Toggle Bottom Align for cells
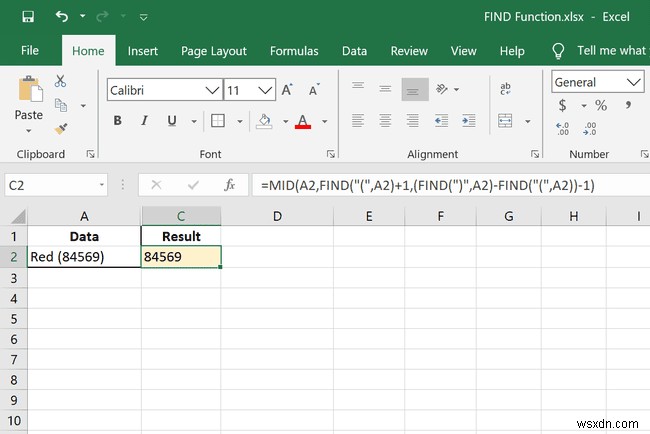The width and height of the screenshot is (650, 434). tap(415, 89)
